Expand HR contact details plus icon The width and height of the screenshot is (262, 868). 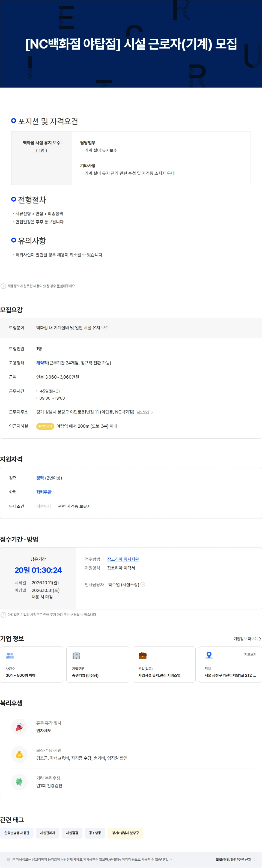pos(143,584)
